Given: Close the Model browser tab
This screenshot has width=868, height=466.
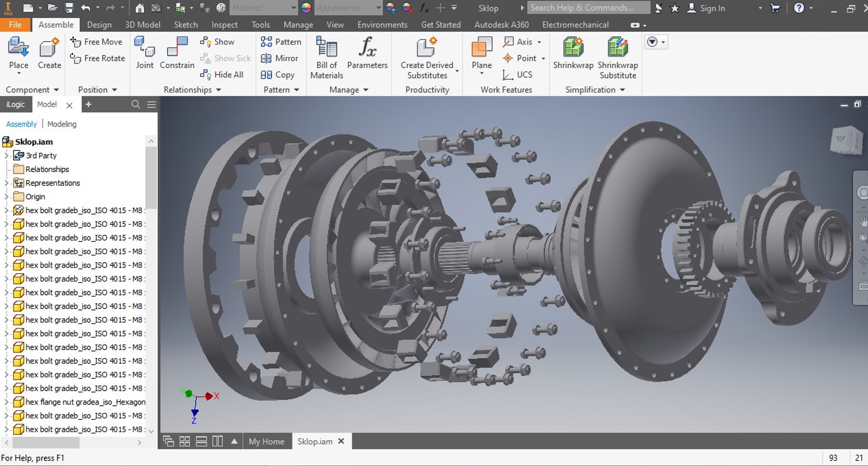Looking at the screenshot, I should 69,105.
